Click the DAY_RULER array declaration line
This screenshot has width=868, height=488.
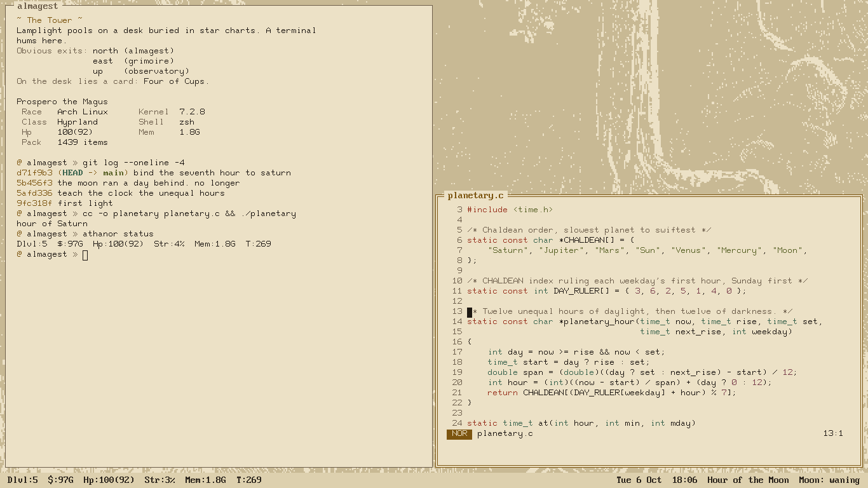[x=607, y=291]
